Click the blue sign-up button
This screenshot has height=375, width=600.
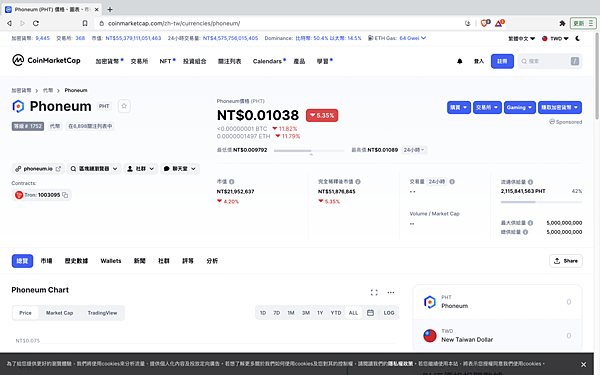[x=502, y=61]
